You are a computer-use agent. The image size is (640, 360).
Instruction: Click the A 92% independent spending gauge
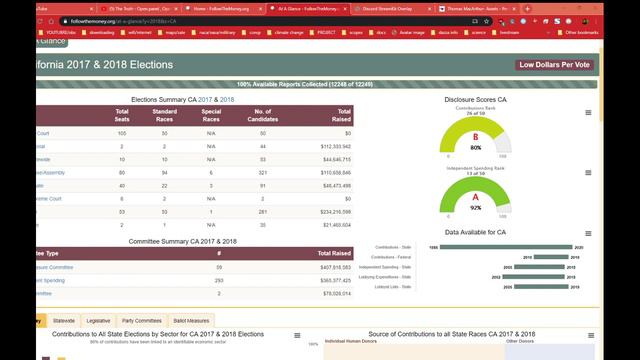coord(476,195)
